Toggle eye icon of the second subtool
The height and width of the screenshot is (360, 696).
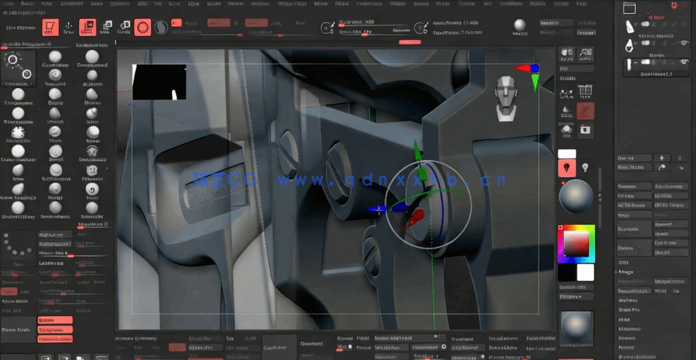(683, 43)
